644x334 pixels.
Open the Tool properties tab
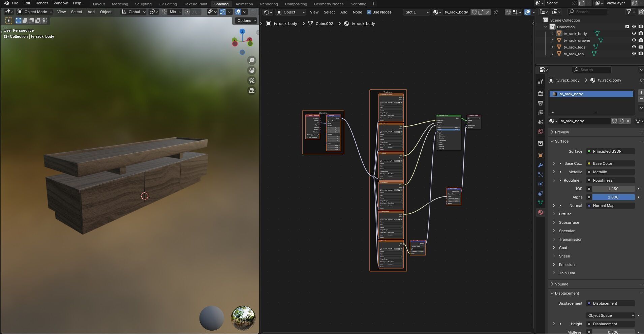(541, 82)
